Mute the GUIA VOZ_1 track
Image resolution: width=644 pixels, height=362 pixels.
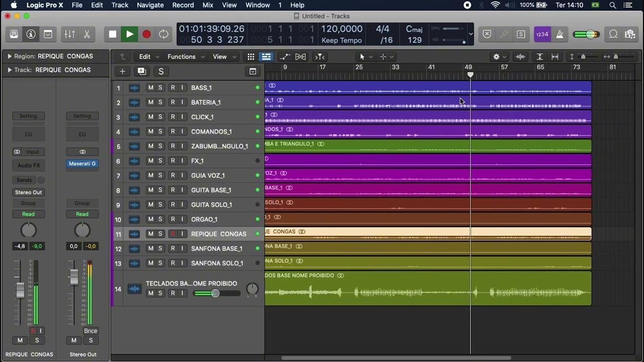[x=150, y=175]
